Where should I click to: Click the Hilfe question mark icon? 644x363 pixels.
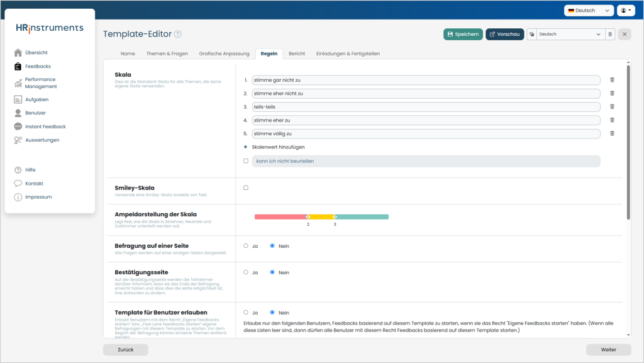(x=18, y=170)
